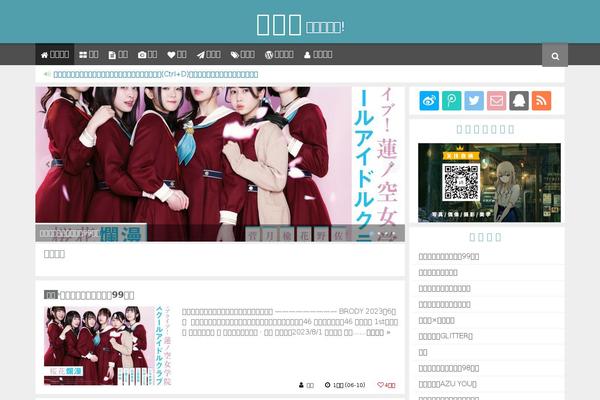Like the post using the heart icon

tap(380, 385)
